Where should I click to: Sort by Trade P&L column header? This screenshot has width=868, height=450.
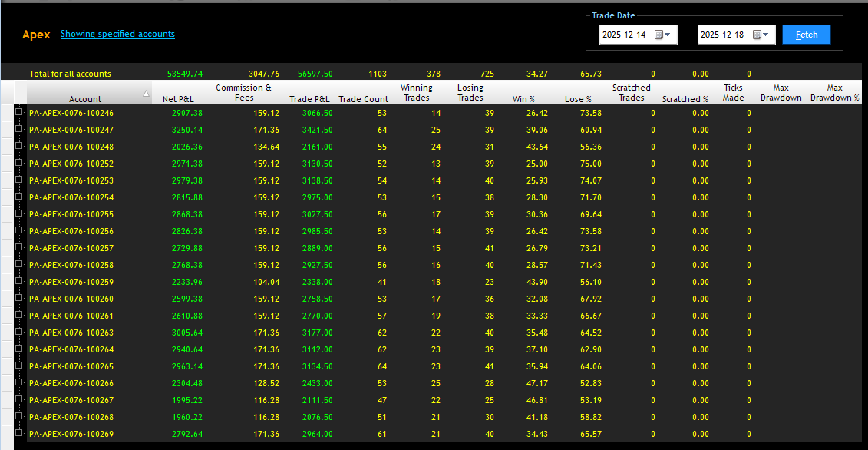(x=309, y=98)
